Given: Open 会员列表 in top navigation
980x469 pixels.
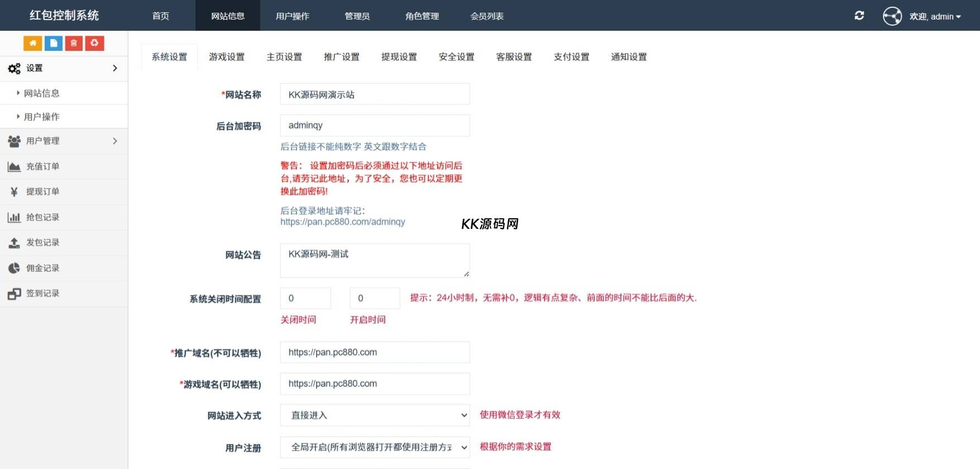Looking at the screenshot, I should pos(487,16).
